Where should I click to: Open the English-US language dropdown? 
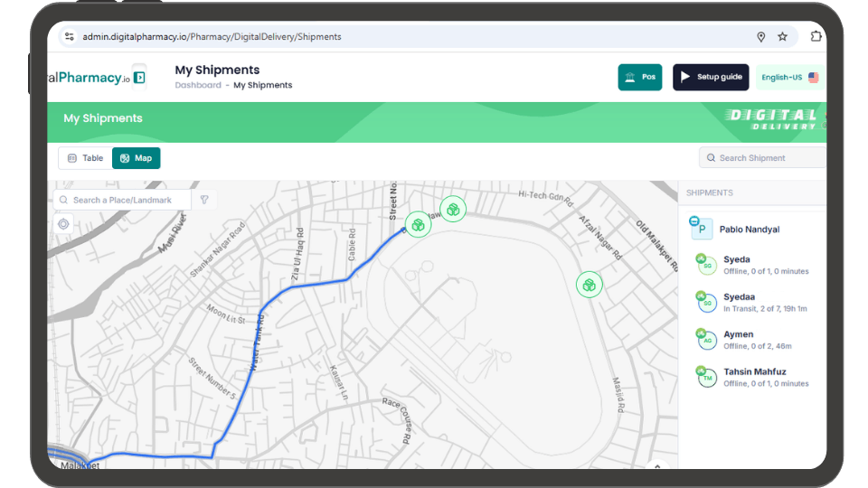[789, 77]
